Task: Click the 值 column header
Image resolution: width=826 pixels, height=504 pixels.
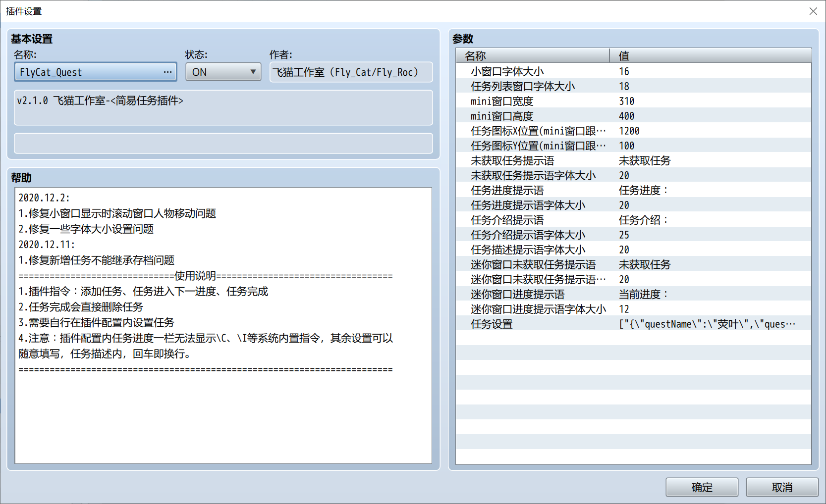Action: 704,55
